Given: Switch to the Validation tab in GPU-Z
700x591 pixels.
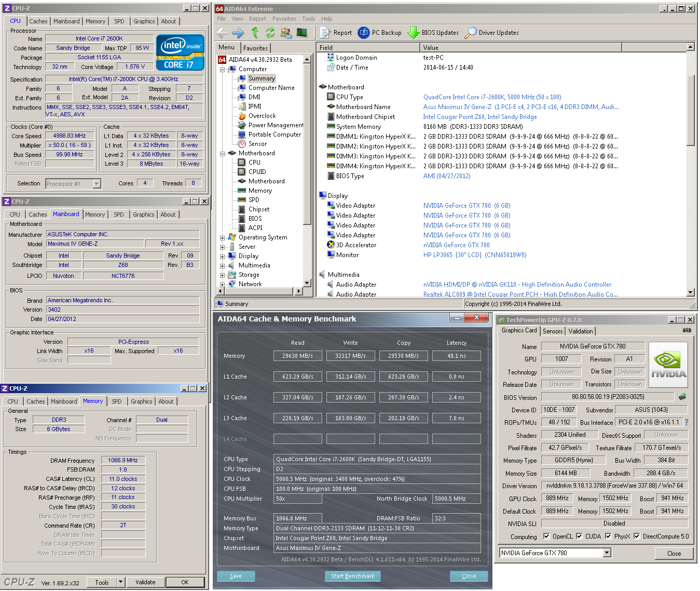Looking at the screenshot, I should click(x=581, y=331).
